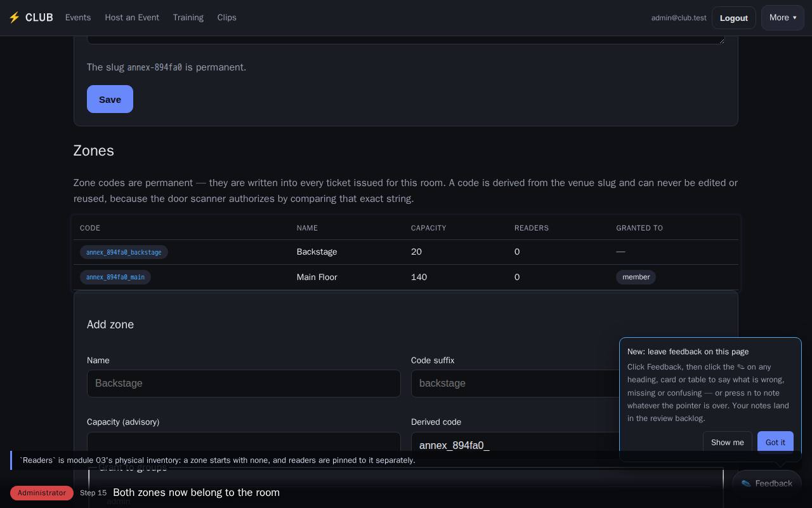Click the CODE column header
Screen dimensions: 812x508
point(90,228)
